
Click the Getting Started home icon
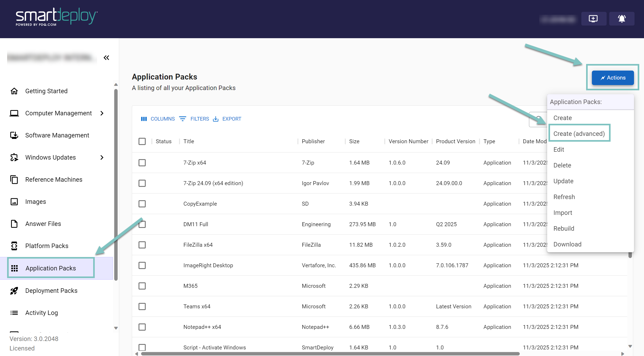[14, 91]
